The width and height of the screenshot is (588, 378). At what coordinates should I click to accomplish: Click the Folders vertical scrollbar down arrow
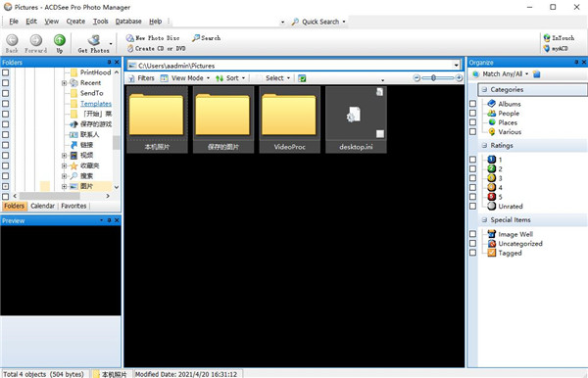117,187
